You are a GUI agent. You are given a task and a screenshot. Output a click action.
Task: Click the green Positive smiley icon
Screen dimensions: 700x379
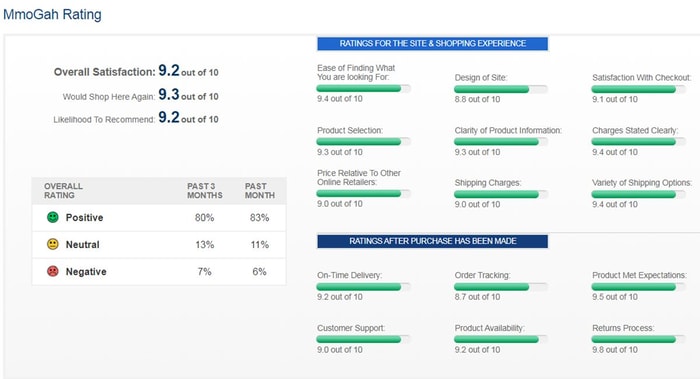point(53,217)
